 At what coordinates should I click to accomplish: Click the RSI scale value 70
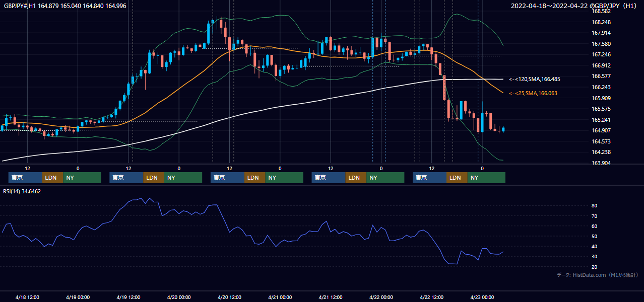click(x=595, y=216)
